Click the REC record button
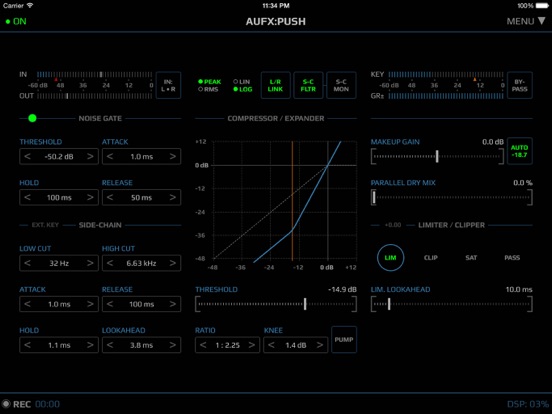 click(x=16, y=404)
